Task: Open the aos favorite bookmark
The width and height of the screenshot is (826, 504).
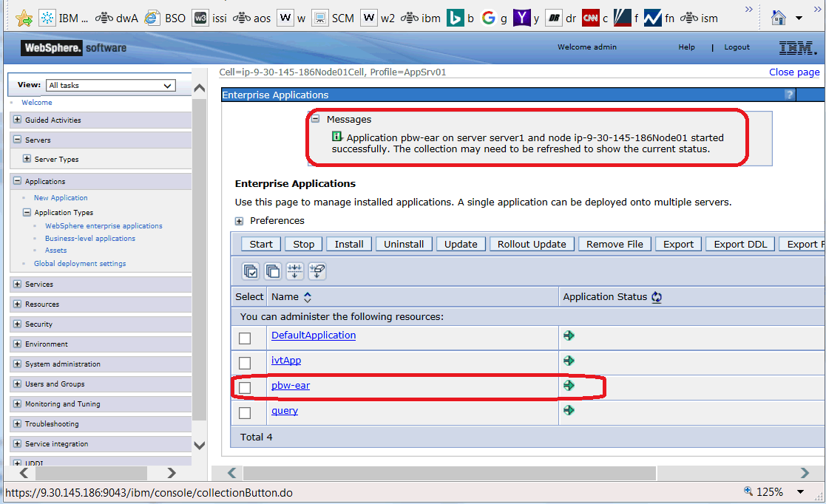Action: (252, 18)
